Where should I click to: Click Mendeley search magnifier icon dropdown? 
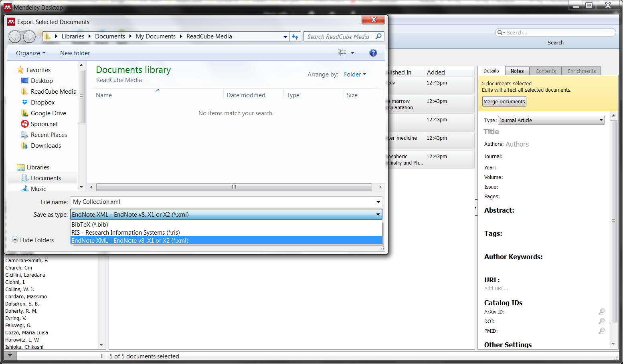pyautogui.click(x=501, y=32)
